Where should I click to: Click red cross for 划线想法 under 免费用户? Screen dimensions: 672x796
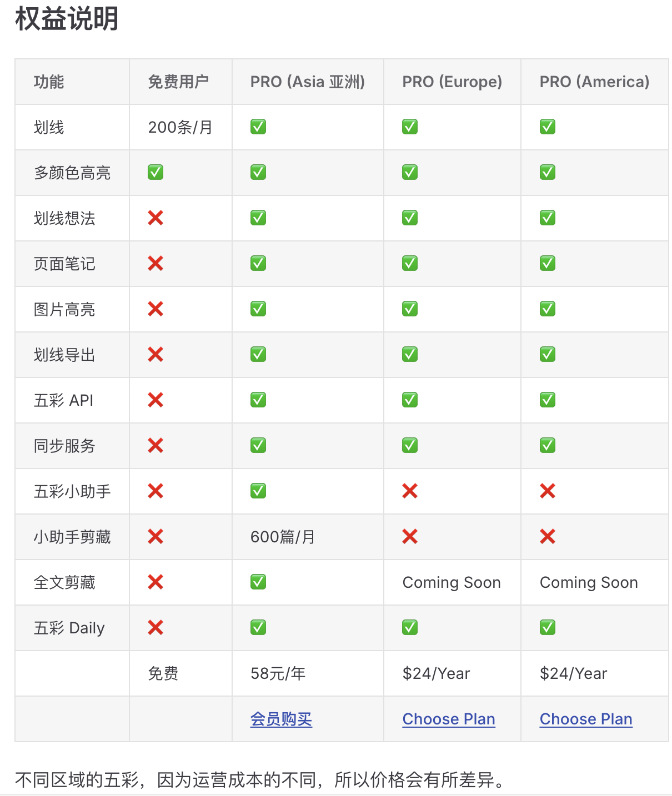click(x=156, y=218)
